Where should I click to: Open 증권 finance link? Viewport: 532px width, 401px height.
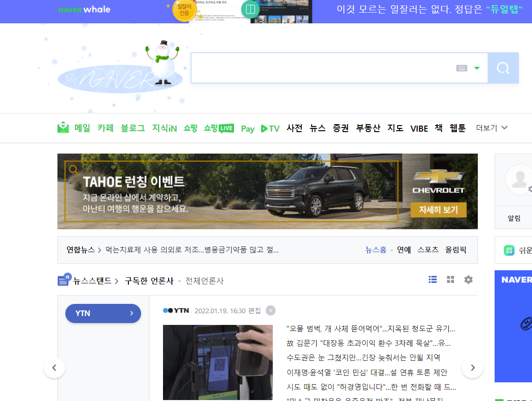(340, 128)
